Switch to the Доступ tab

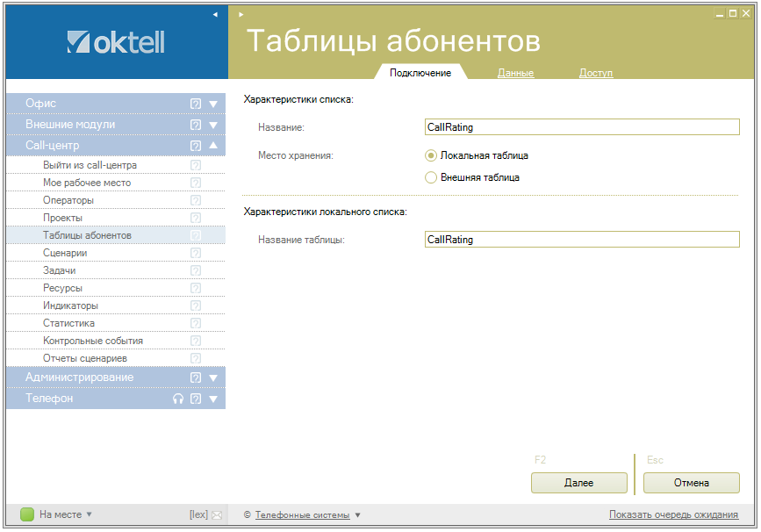(596, 73)
